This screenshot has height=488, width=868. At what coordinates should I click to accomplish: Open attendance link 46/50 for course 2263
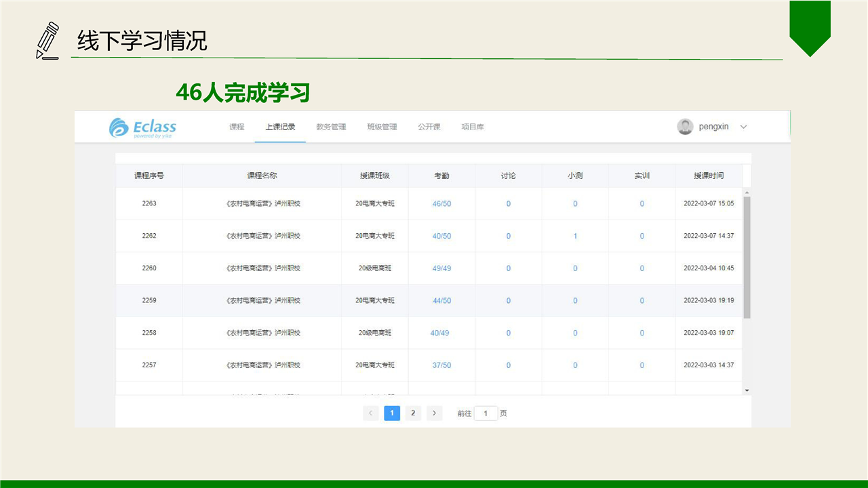pos(441,203)
